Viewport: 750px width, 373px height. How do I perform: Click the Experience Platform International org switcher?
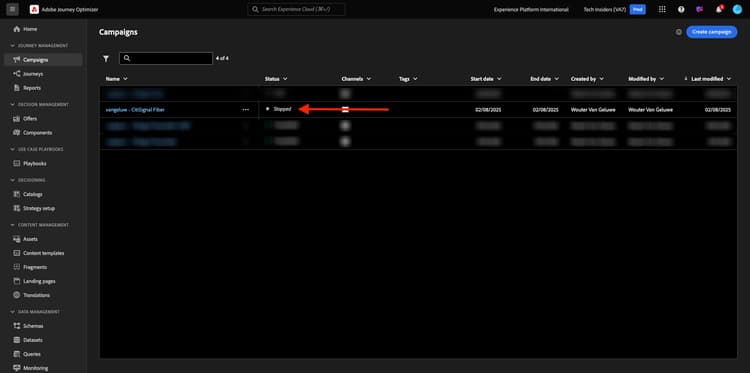point(531,9)
